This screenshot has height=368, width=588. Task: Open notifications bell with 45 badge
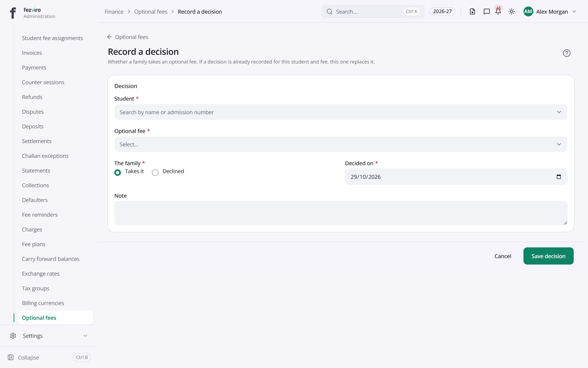[x=498, y=11]
